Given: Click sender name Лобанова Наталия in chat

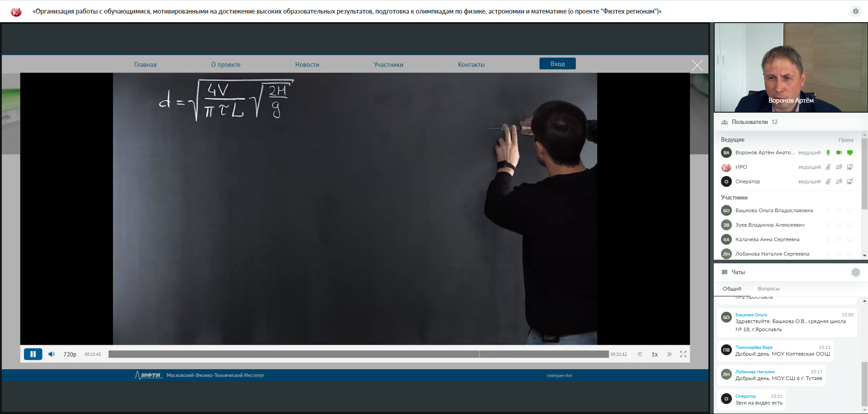Looking at the screenshot, I should click(754, 372).
